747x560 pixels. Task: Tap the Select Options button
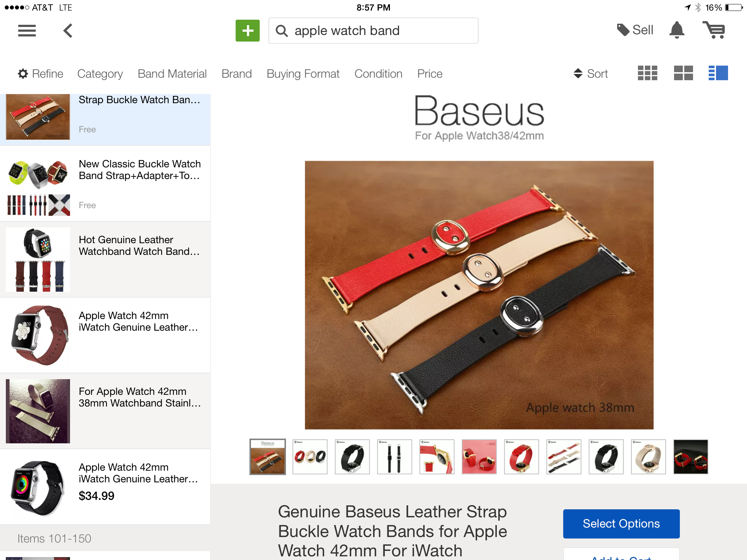click(621, 524)
